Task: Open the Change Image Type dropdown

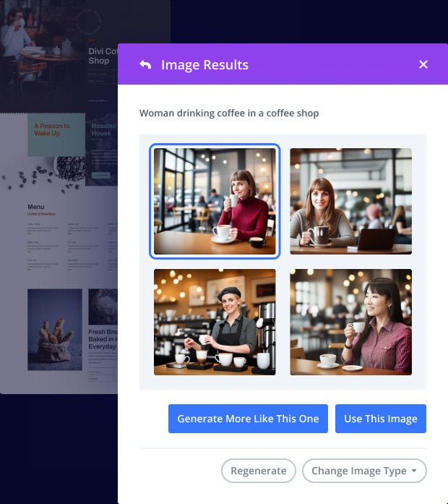Action: [x=364, y=471]
